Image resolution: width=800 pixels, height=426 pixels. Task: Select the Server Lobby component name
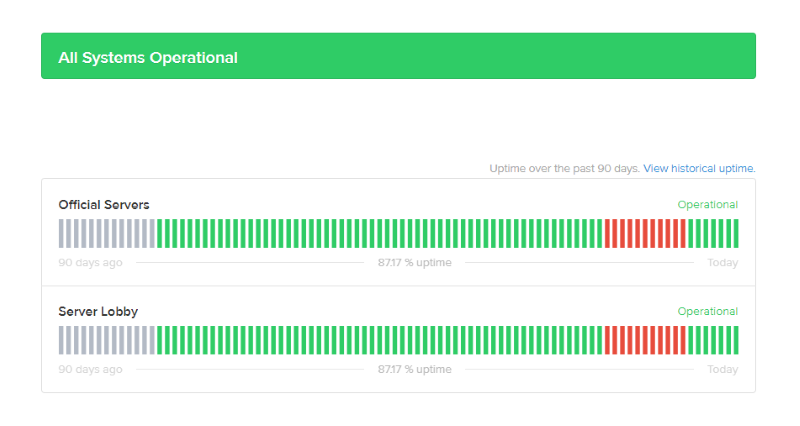click(98, 311)
